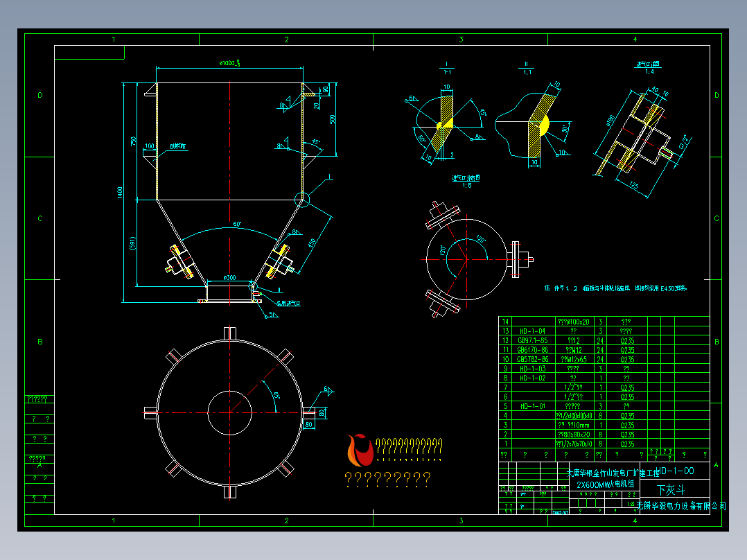Click the HD-1-02 part code
747x560 pixels.
click(x=532, y=378)
